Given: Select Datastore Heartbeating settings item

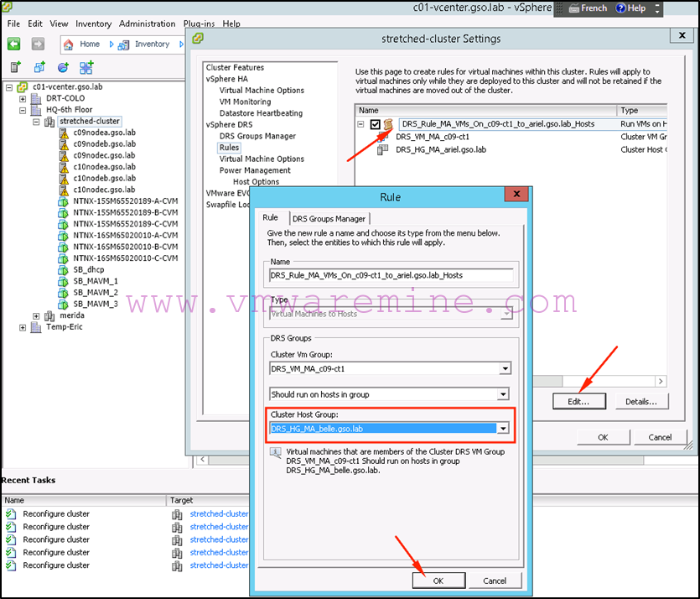Looking at the screenshot, I should click(261, 113).
